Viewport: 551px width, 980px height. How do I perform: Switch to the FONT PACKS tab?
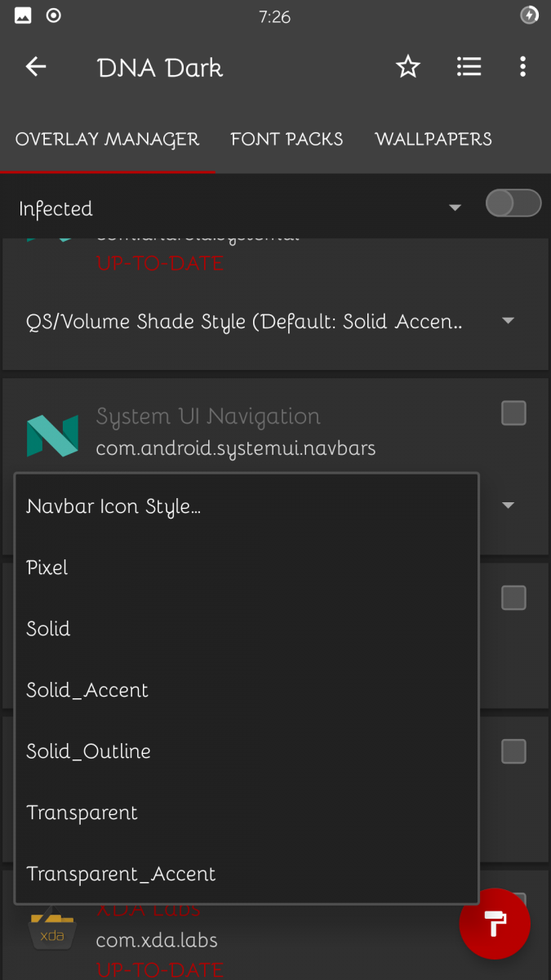click(287, 140)
